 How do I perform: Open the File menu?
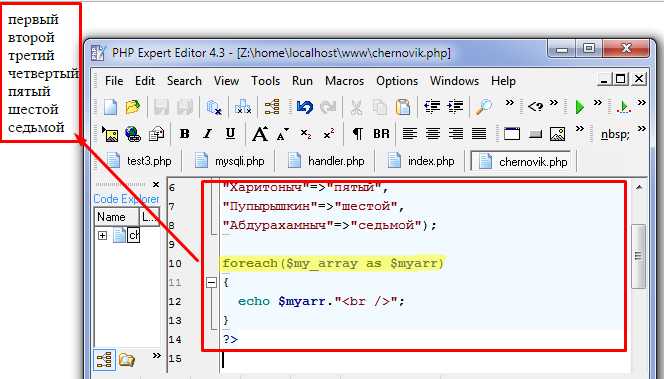114,81
